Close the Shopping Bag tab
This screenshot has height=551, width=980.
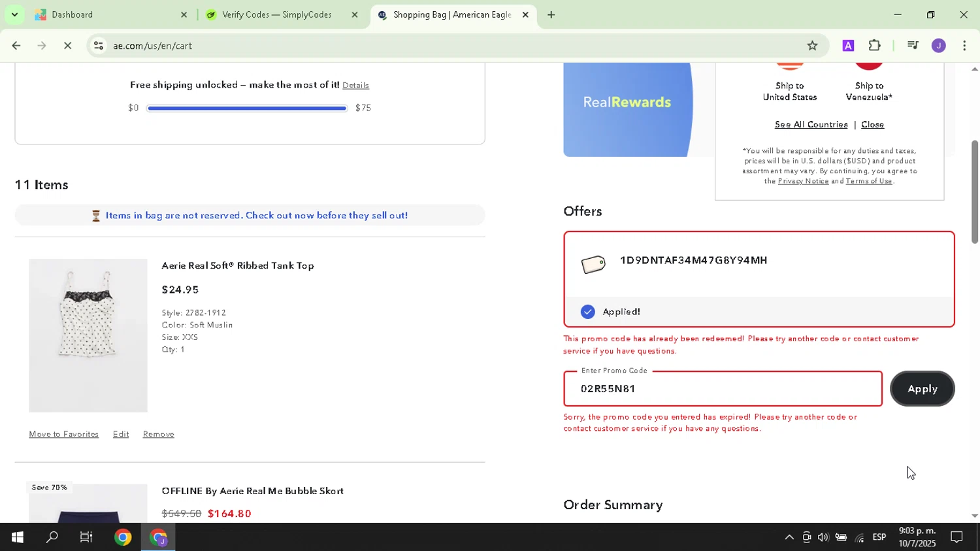click(x=525, y=14)
